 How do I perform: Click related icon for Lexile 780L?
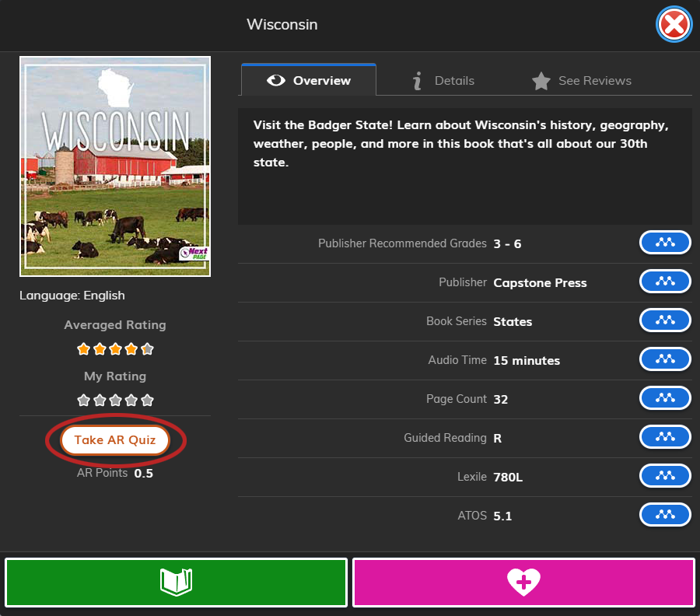click(665, 476)
